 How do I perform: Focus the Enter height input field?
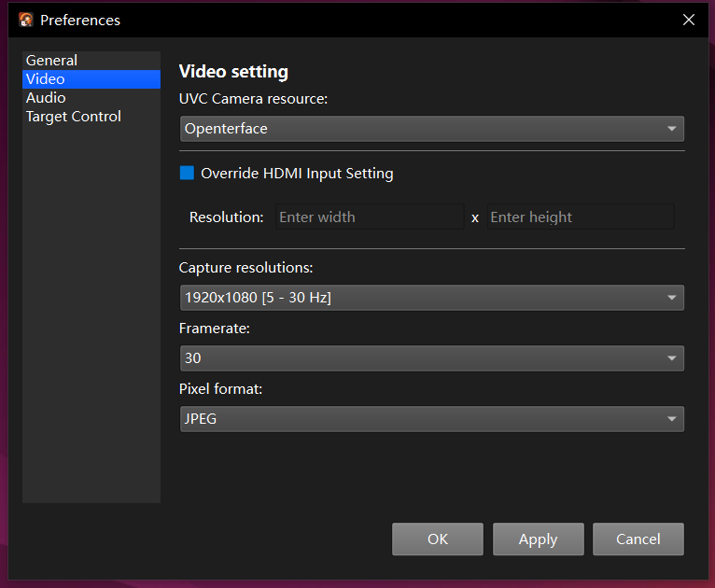click(x=580, y=217)
